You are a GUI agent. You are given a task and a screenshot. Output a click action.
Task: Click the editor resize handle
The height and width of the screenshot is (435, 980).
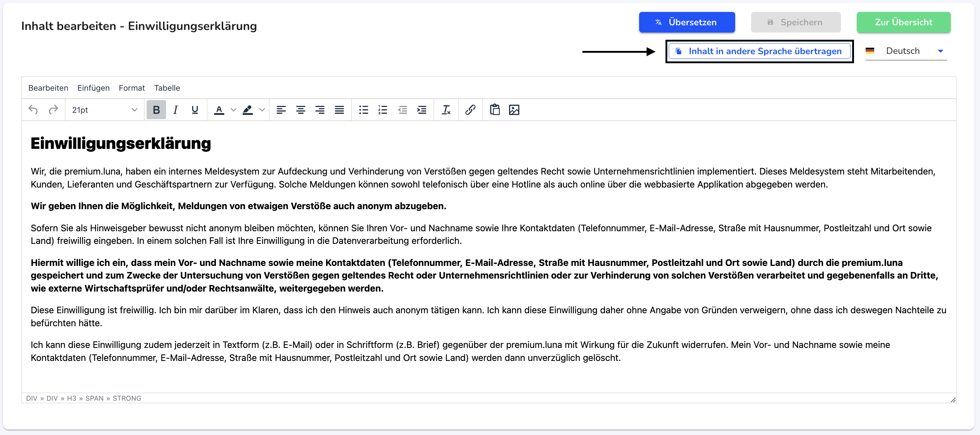953,400
